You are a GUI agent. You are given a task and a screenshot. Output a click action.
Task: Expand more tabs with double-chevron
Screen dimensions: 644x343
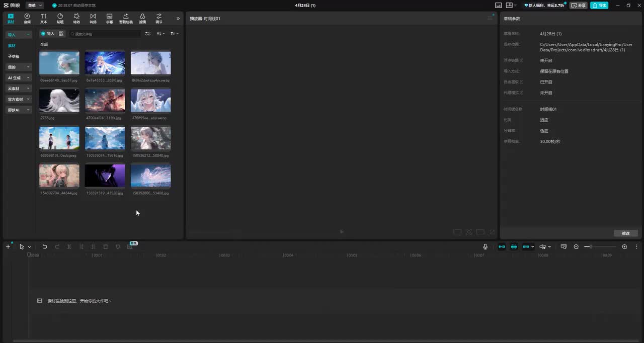178,19
